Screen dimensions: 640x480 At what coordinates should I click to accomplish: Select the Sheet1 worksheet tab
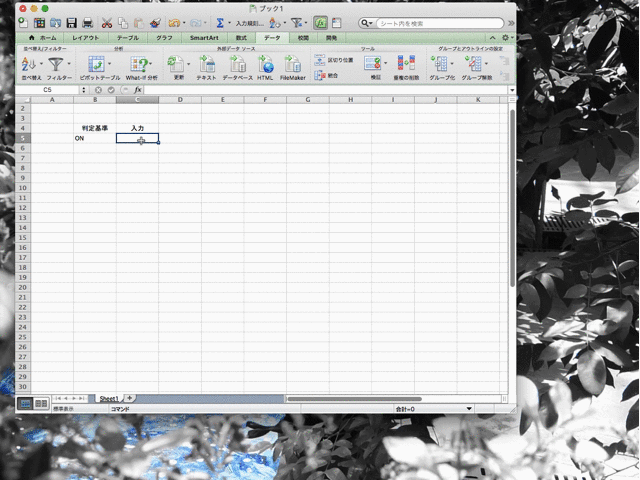pyautogui.click(x=108, y=398)
